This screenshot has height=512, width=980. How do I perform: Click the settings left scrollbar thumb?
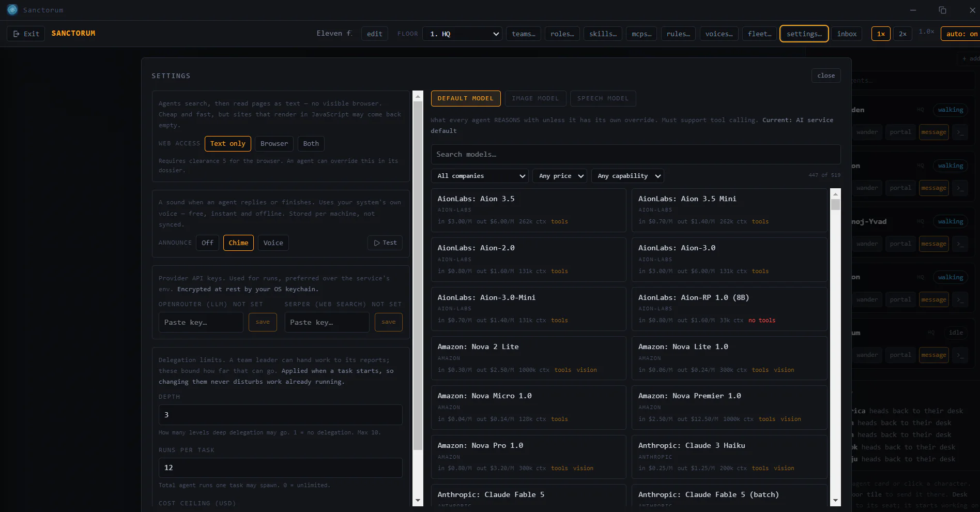tap(418, 276)
